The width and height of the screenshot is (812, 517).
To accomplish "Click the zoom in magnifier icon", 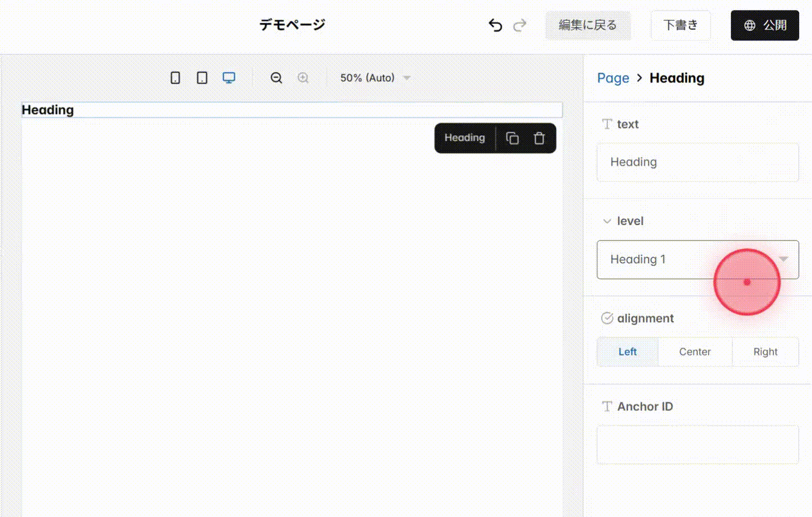I will point(303,77).
